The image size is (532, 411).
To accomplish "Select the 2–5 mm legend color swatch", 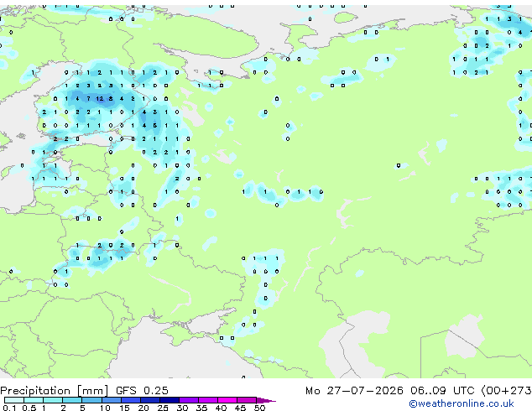I will pyautogui.click(x=72, y=400).
